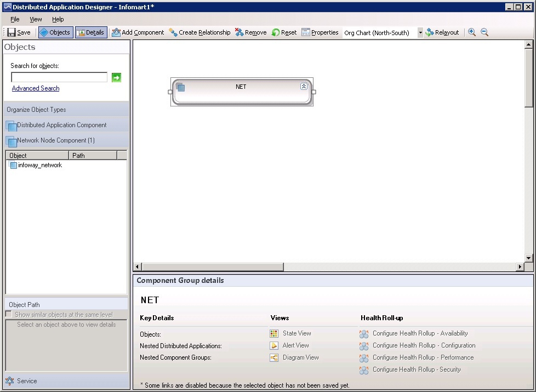
Task: Expand Network Node Component (1) section
Action: tap(67, 140)
